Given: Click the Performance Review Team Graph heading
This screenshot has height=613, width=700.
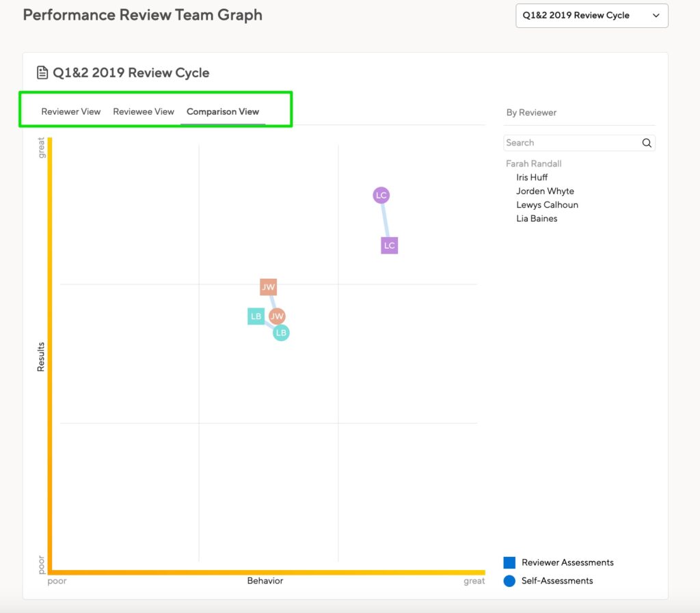Looking at the screenshot, I should 142,15.
